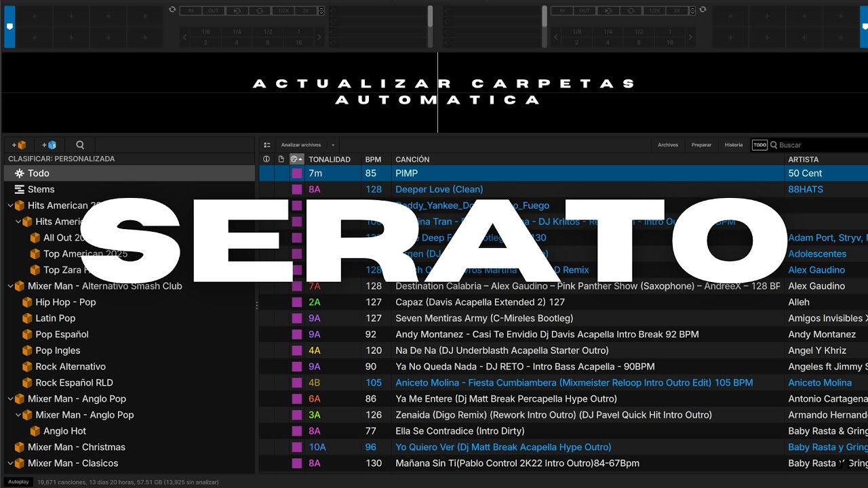The width and height of the screenshot is (868, 488).
Task: Set right deck loop IN point
Action: (x=561, y=11)
